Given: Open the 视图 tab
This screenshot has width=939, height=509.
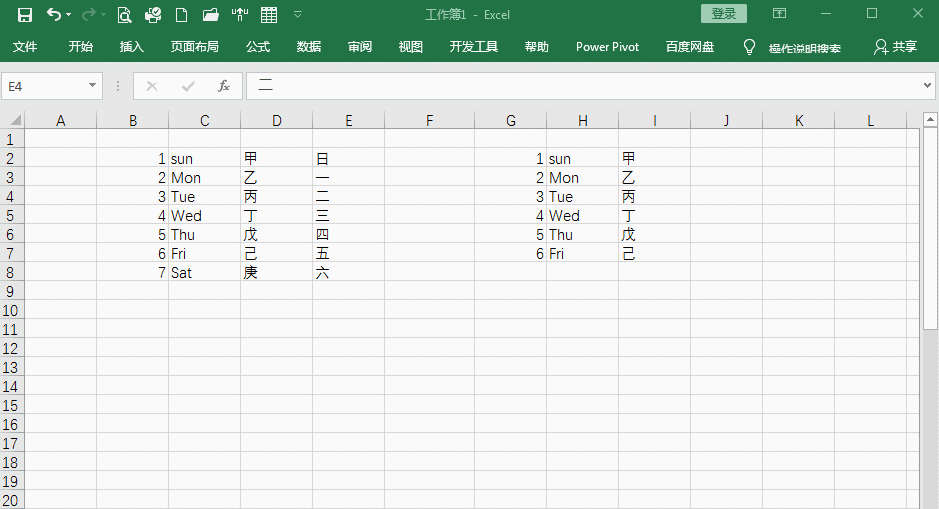Looking at the screenshot, I should (x=411, y=47).
